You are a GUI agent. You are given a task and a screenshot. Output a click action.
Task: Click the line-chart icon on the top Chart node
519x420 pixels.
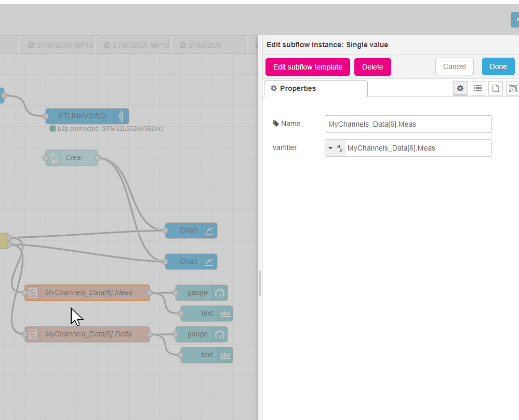[209, 230]
